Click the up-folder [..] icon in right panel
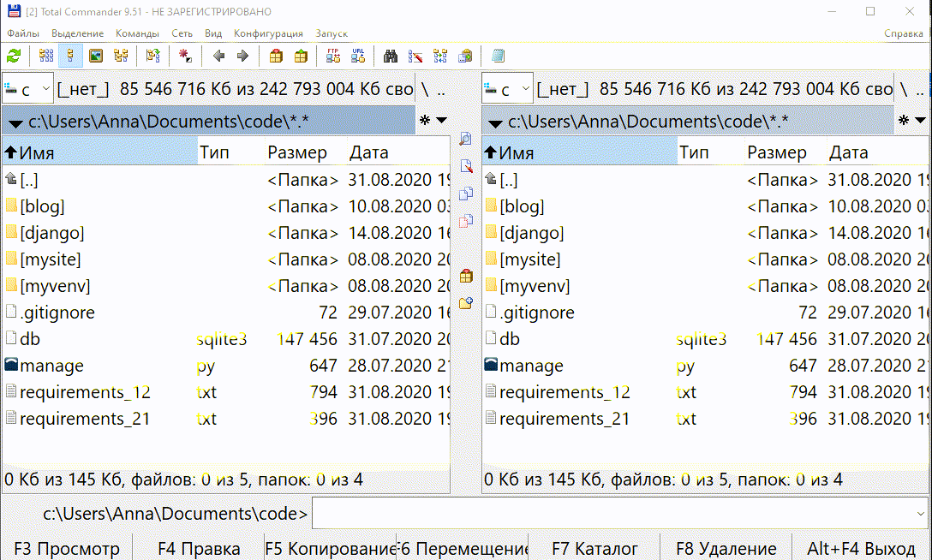The height and width of the screenshot is (560, 932). (x=491, y=178)
